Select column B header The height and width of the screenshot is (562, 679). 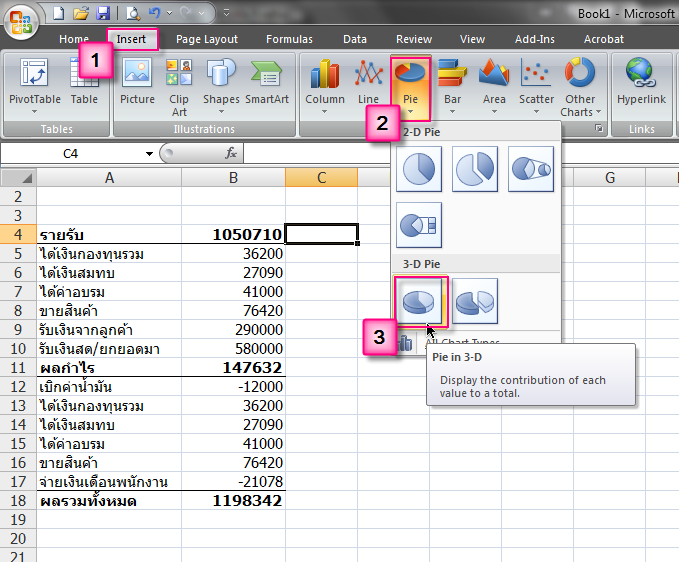pyautogui.click(x=233, y=178)
